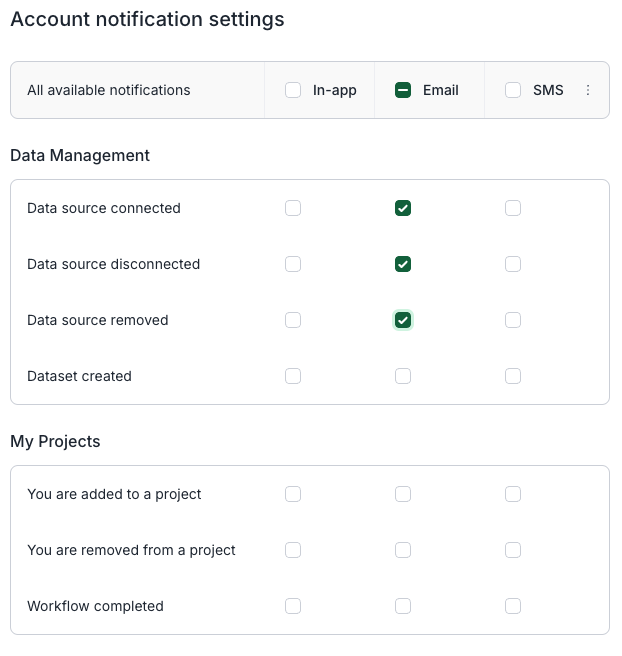Uncheck Email for Data source disconnected
This screenshot has width=622, height=656.
coord(403,264)
